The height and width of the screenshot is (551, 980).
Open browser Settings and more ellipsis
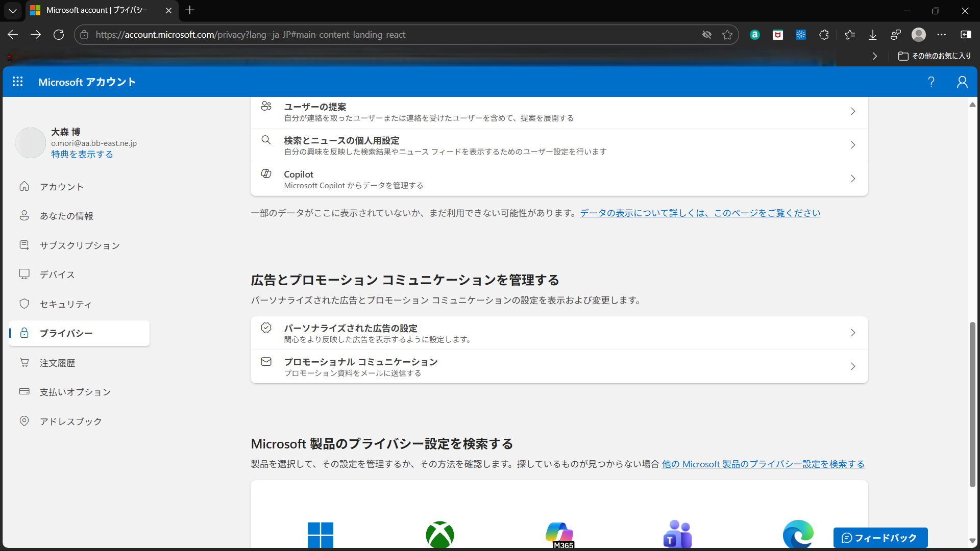click(942, 35)
